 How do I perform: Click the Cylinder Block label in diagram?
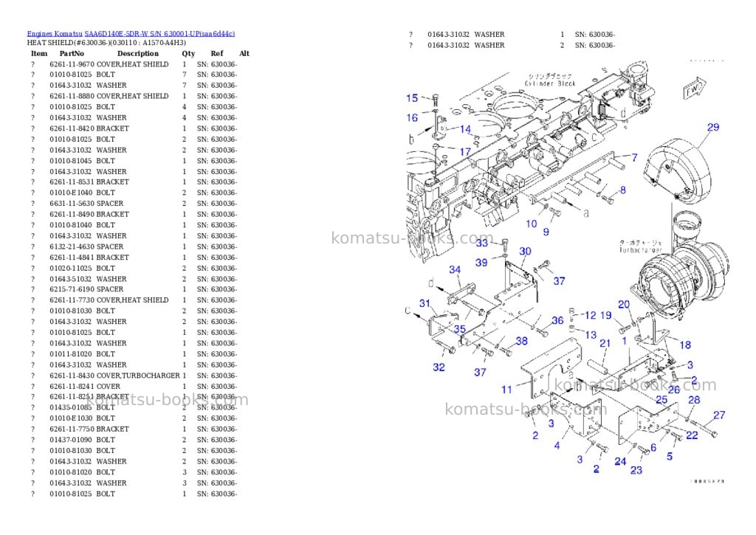pos(550,83)
